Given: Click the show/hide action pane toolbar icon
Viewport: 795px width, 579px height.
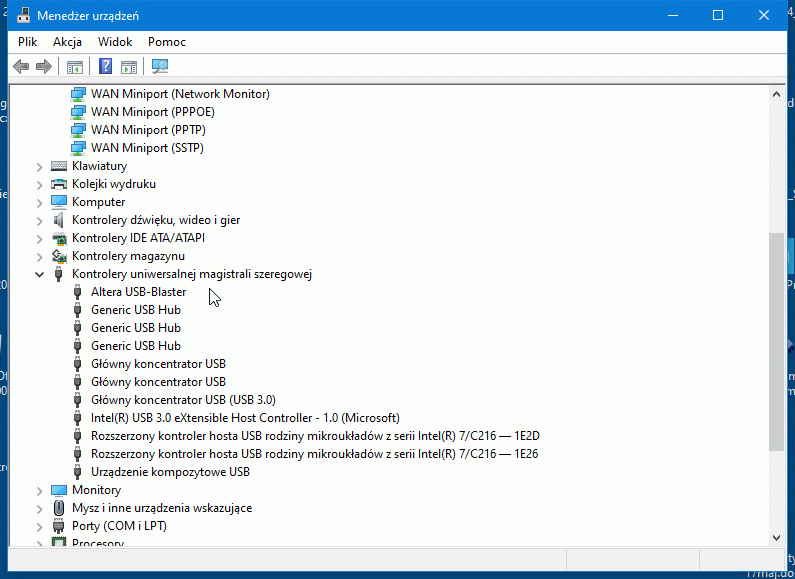Looking at the screenshot, I should [x=129, y=67].
